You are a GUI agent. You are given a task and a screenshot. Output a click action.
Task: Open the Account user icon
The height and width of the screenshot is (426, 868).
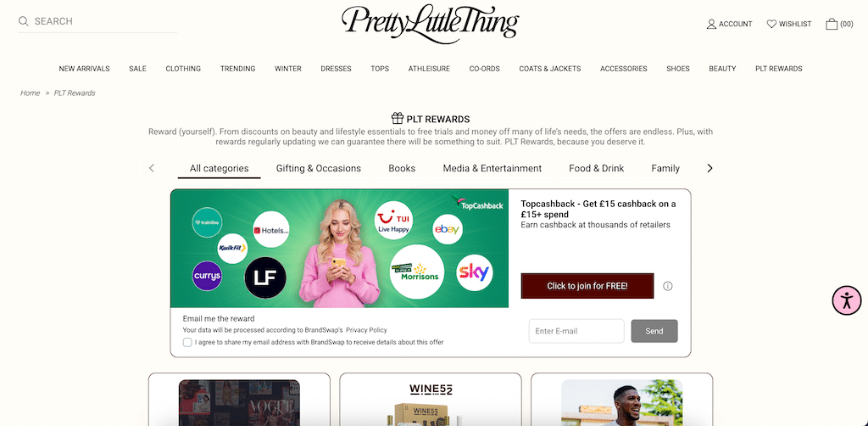pos(711,25)
